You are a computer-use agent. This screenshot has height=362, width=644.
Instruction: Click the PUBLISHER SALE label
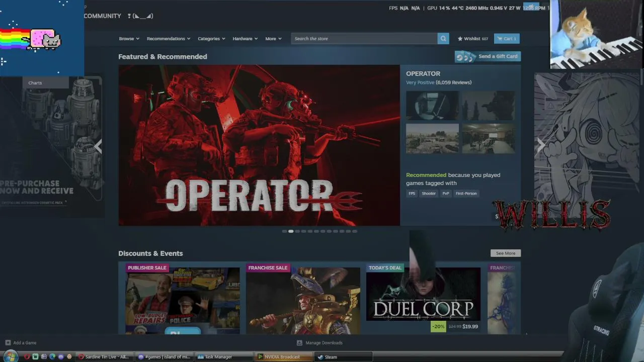point(147,268)
